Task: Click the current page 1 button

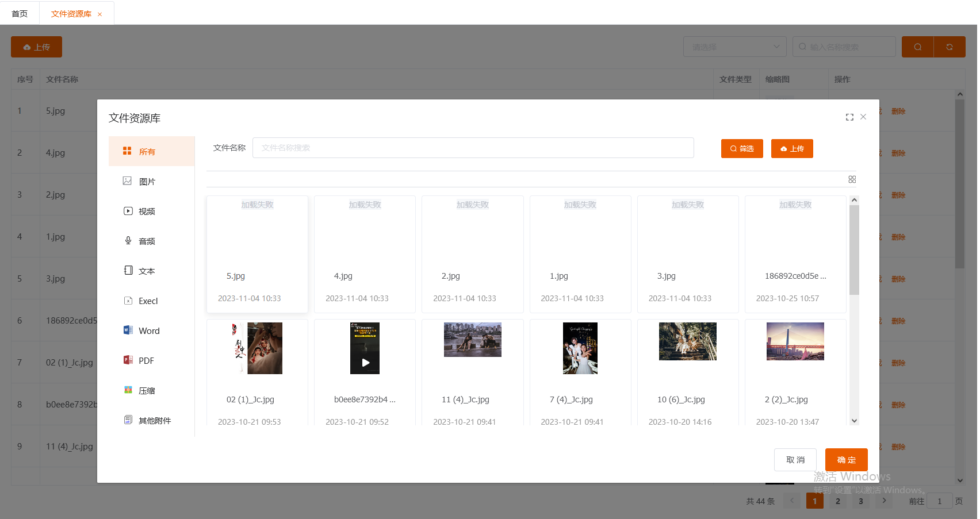Action: (815, 501)
